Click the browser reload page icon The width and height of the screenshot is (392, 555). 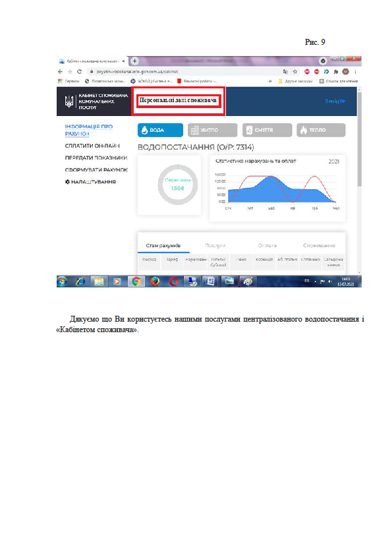click(x=79, y=71)
